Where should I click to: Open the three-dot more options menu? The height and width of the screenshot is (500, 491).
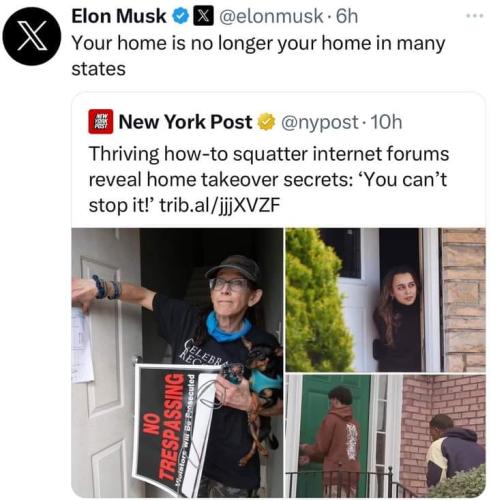coord(475,16)
